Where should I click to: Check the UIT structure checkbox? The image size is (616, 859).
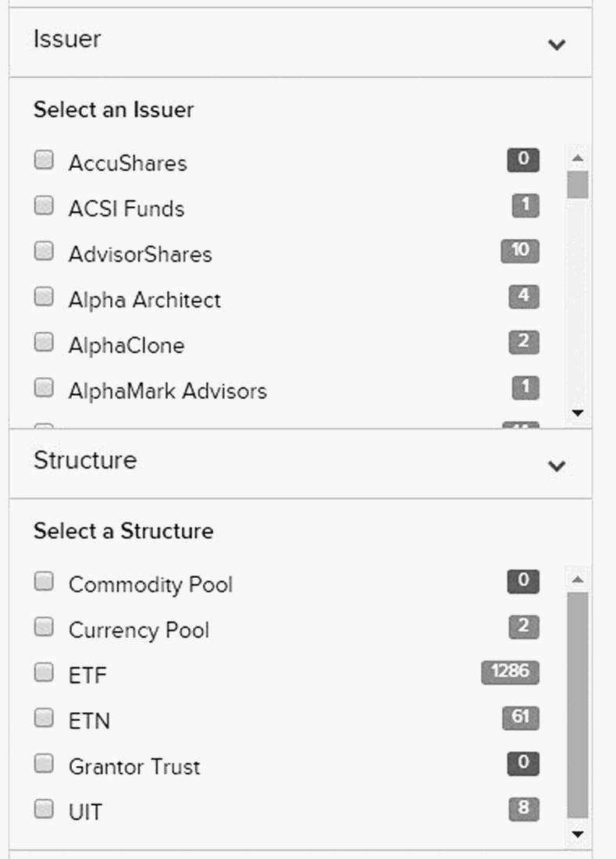(x=44, y=809)
